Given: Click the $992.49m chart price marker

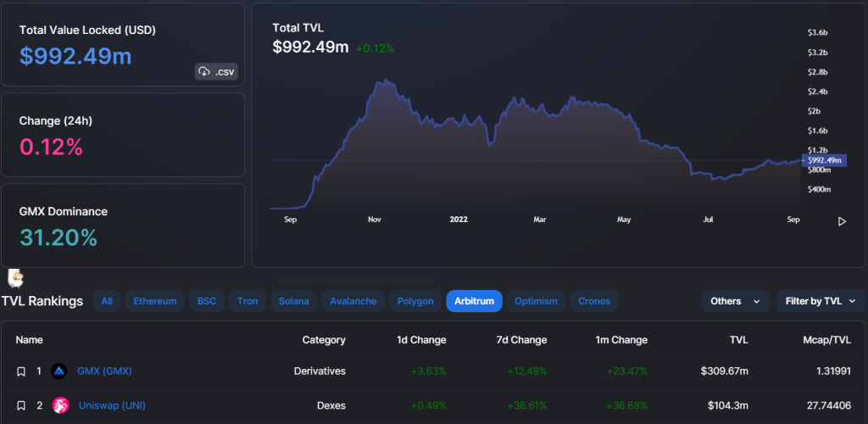Looking at the screenshot, I should coord(824,160).
